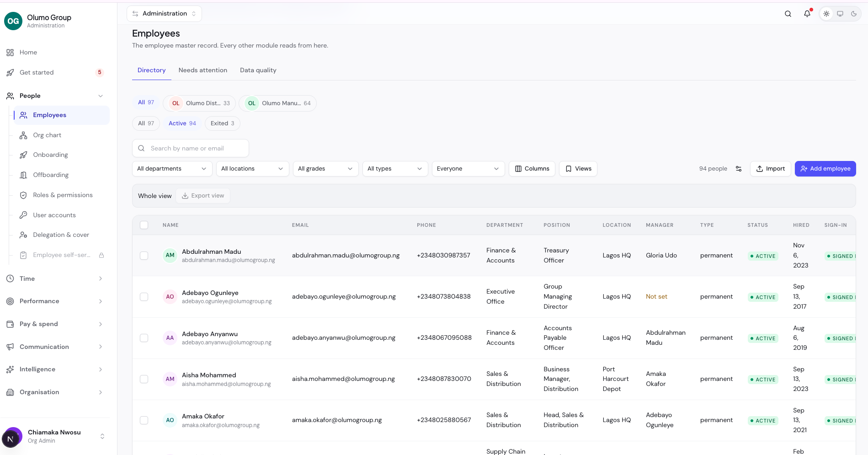Open the All grades dropdown
868x455 pixels.
(x=326, y=169)
